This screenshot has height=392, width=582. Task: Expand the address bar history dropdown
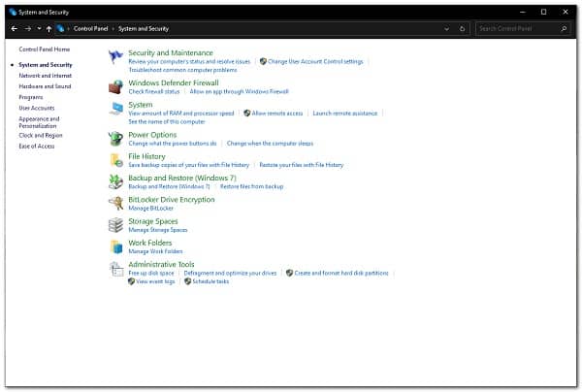click(446, 28)
